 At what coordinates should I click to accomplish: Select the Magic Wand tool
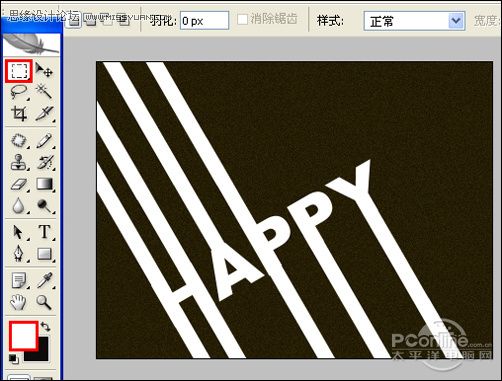point(44,91)
